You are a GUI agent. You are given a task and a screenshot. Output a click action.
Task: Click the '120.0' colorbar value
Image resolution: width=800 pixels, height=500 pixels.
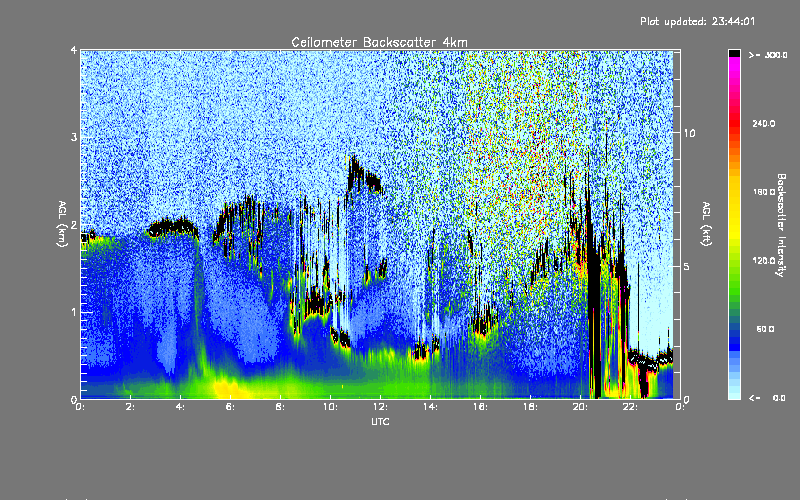tap(764, 261)
